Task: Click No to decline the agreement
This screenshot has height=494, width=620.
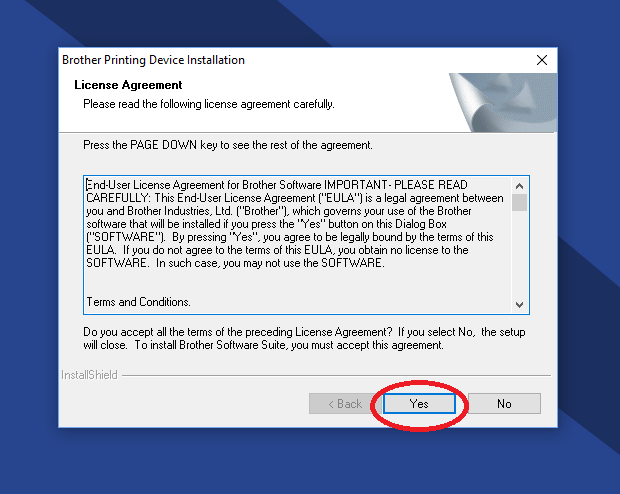Action: [x=504, y=403]
